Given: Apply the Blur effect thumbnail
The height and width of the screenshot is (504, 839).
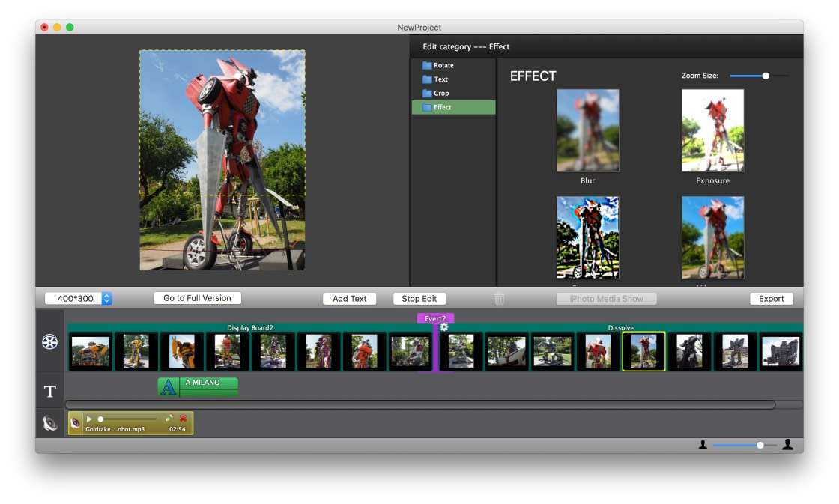Looking at the screenshot, I should click(x=587, y=131).
